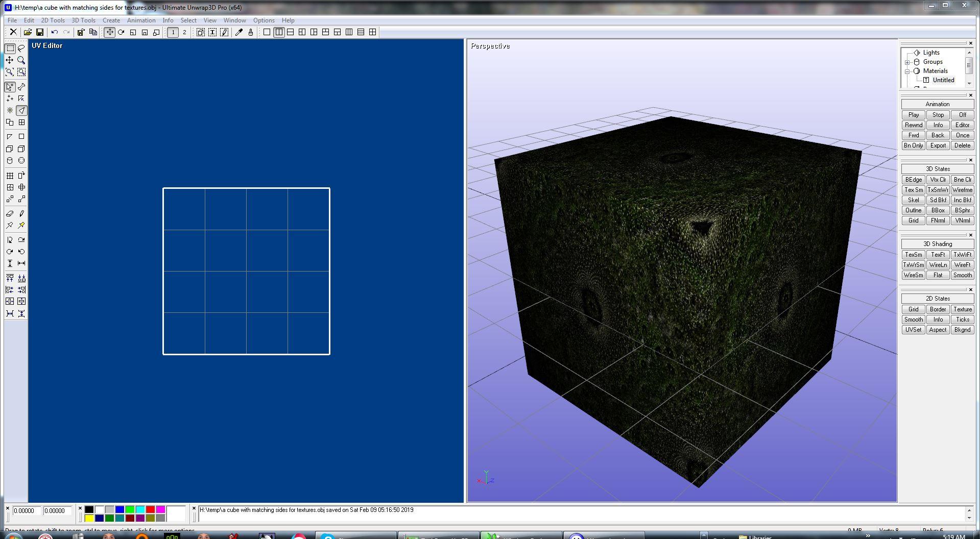980x539 pixels.
Task: Select the bone tool in left toolbox
Action: 21,87
